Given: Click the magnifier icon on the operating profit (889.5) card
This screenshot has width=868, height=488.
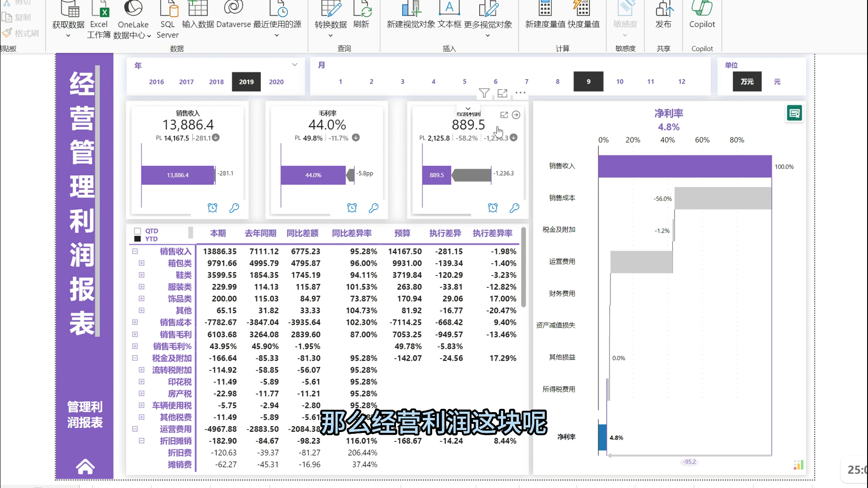Looking at the screenshot, I should tap(514, 208).
